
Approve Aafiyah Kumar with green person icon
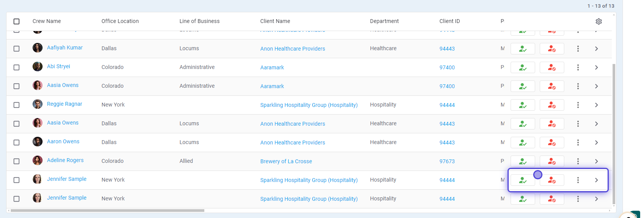click(x=523, y=49)
